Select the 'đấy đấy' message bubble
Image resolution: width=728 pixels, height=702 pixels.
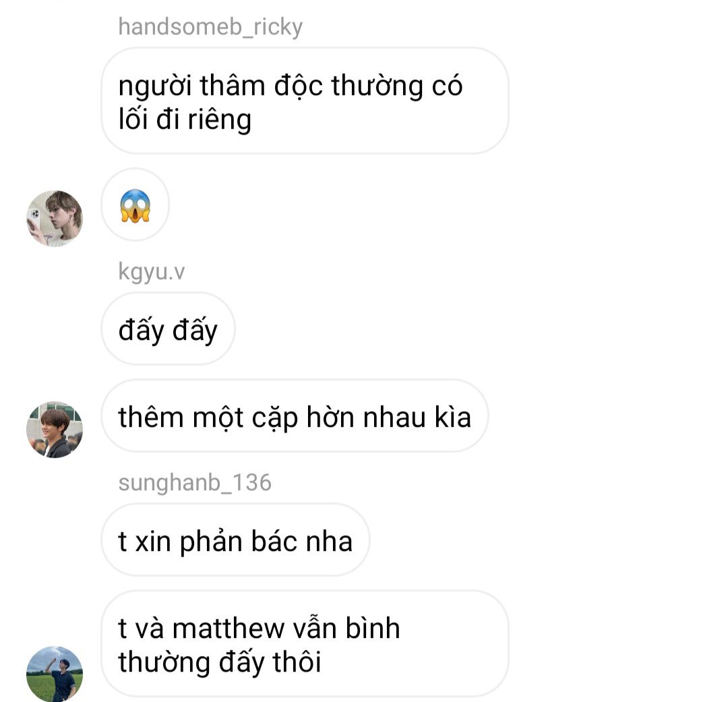[168, 329]
